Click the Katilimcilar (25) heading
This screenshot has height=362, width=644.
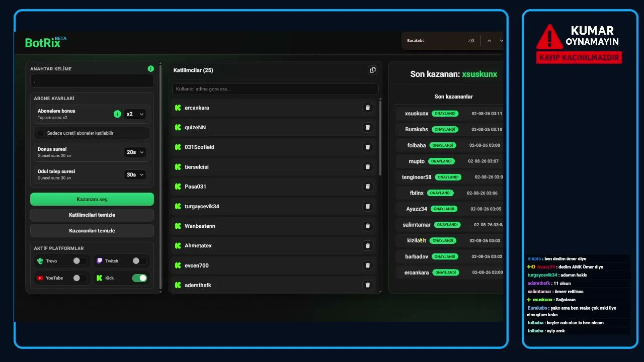click(193, 70)
